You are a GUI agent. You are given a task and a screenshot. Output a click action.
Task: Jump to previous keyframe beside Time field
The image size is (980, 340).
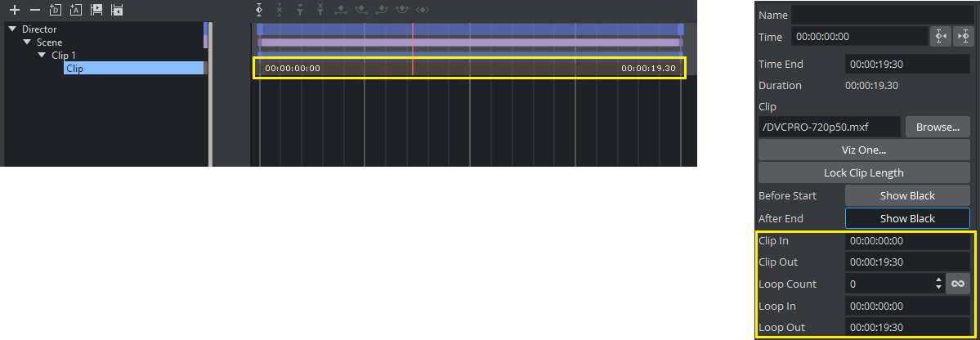tap(940, 37)
